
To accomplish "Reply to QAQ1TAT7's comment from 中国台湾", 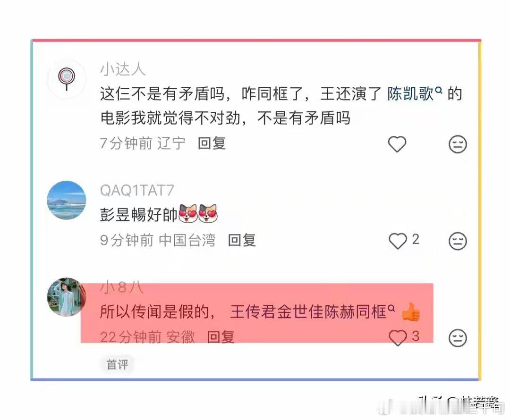I will coord(242,240).
